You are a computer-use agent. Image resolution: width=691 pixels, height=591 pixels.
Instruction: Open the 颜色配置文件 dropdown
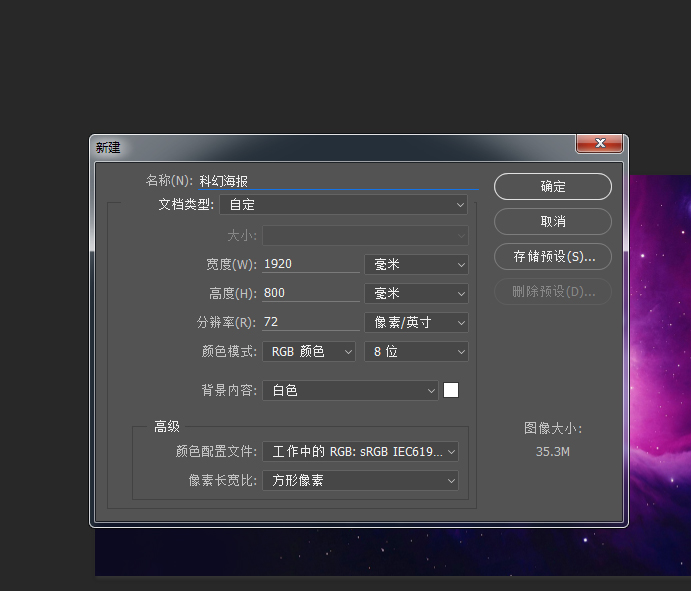click(360, 452)
